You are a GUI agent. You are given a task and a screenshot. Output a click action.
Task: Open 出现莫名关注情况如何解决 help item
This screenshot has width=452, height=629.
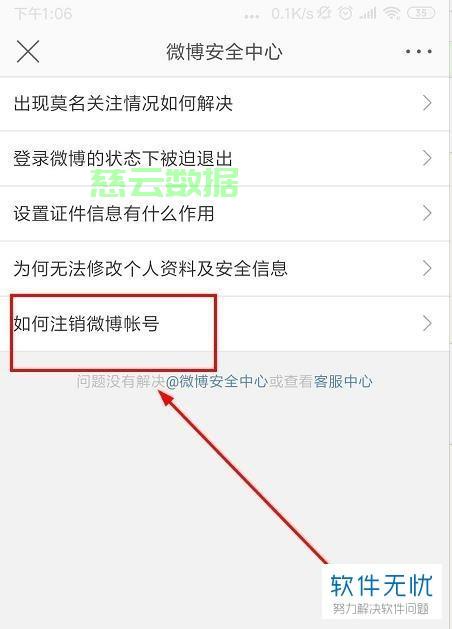pos(224,103)
